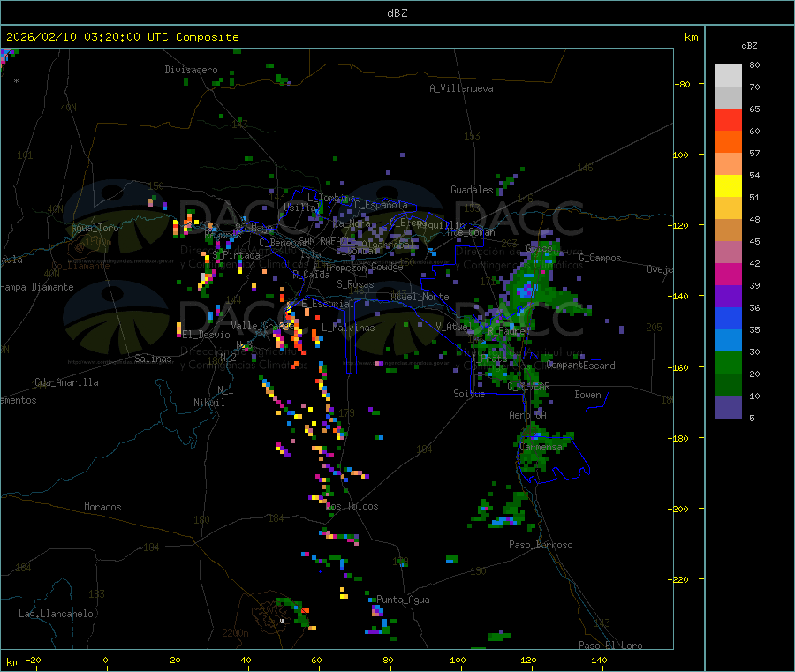Screen dimensions: 795x672
Task: Click the C_Española location label
Action: point(381,205)
